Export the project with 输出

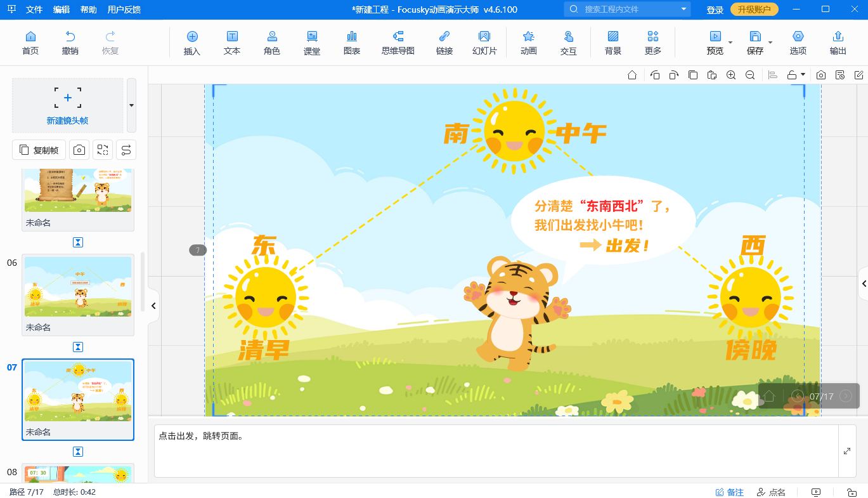pyautogui.click(x=838, y=43)
